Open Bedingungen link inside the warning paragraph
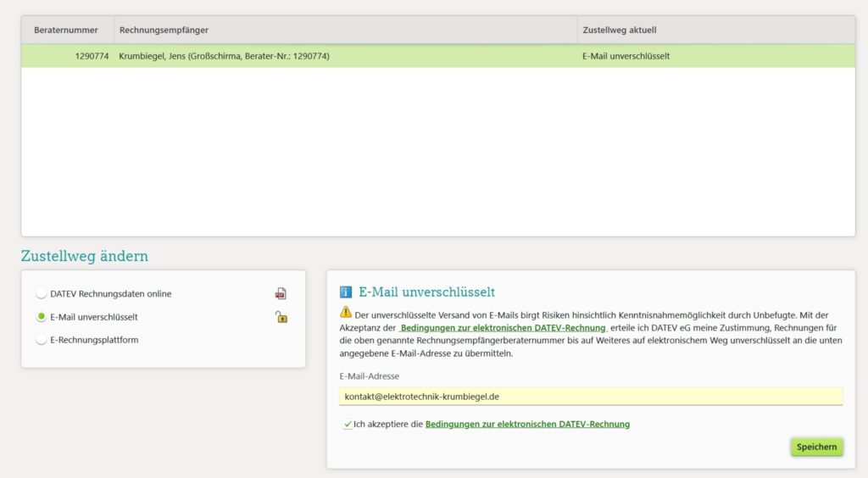This screenshot has height=478, width=868. (x=503, y=327)
